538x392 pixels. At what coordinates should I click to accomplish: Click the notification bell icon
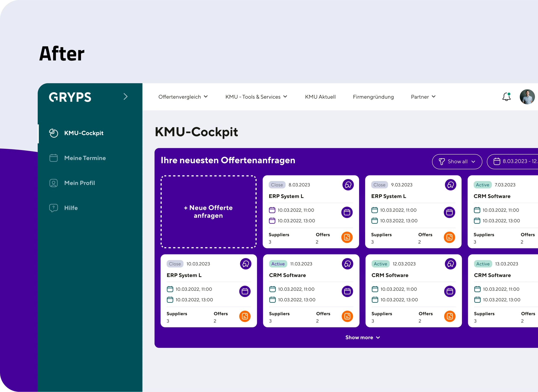tap(506, 97)
